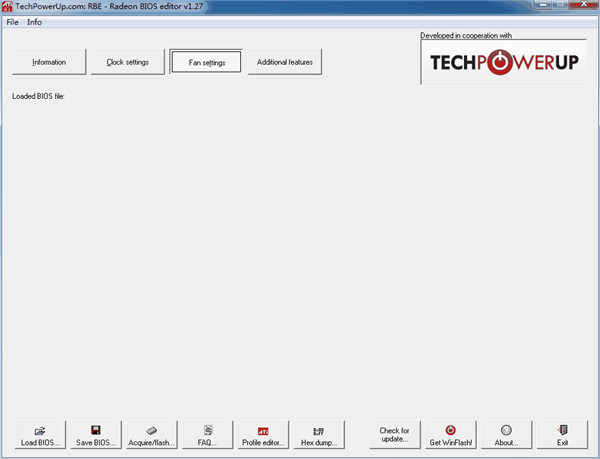Open the Fan settings tab
Screen dimensions: 600x459
pyautogui.click(x=206, y=62)
